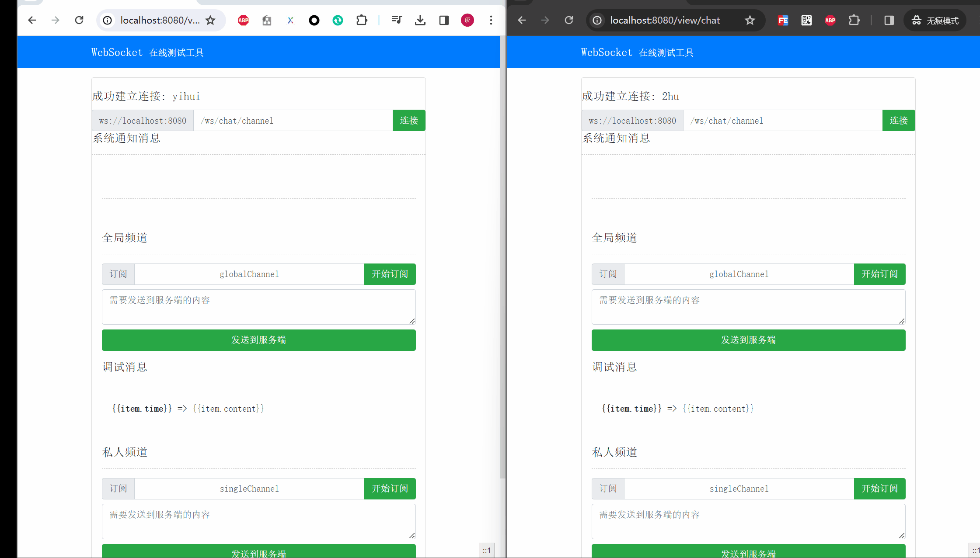Click 连接 button in left window
This screenshot has width=980, height=558.
tap(409, 121)
